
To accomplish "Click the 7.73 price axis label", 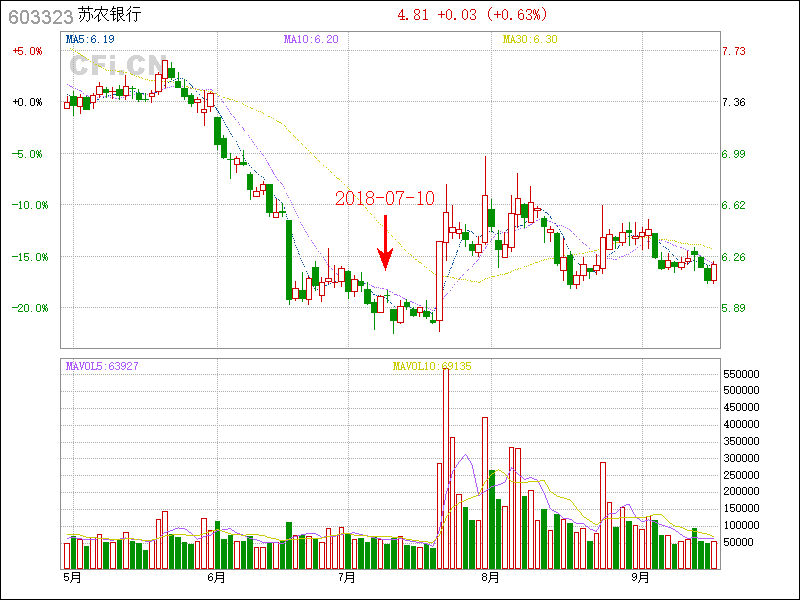I will click(x=734, y=51).
